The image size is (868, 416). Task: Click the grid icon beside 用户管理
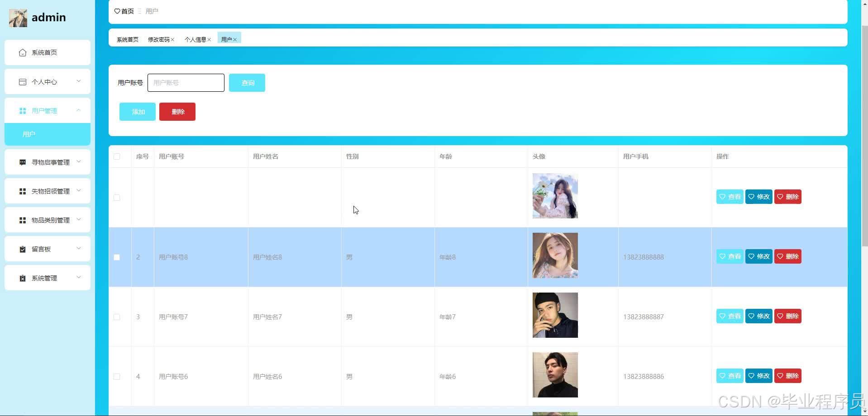click(x=23, y=111)
